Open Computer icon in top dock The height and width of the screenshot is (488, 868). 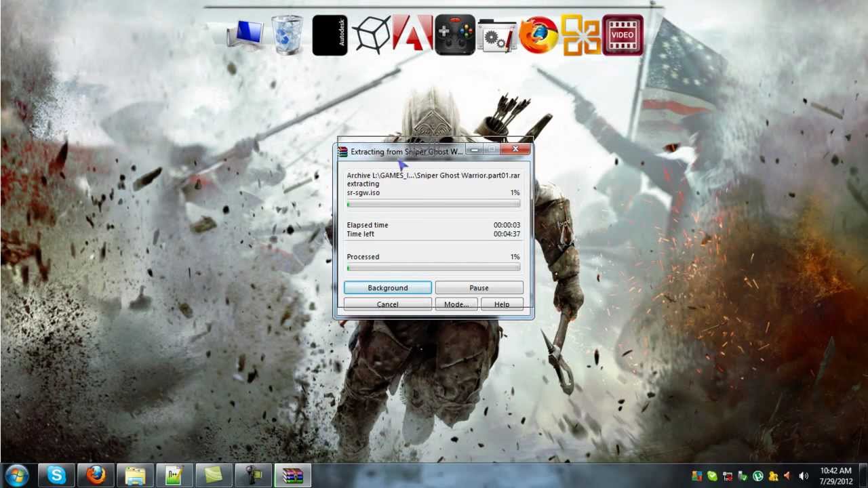245,35
